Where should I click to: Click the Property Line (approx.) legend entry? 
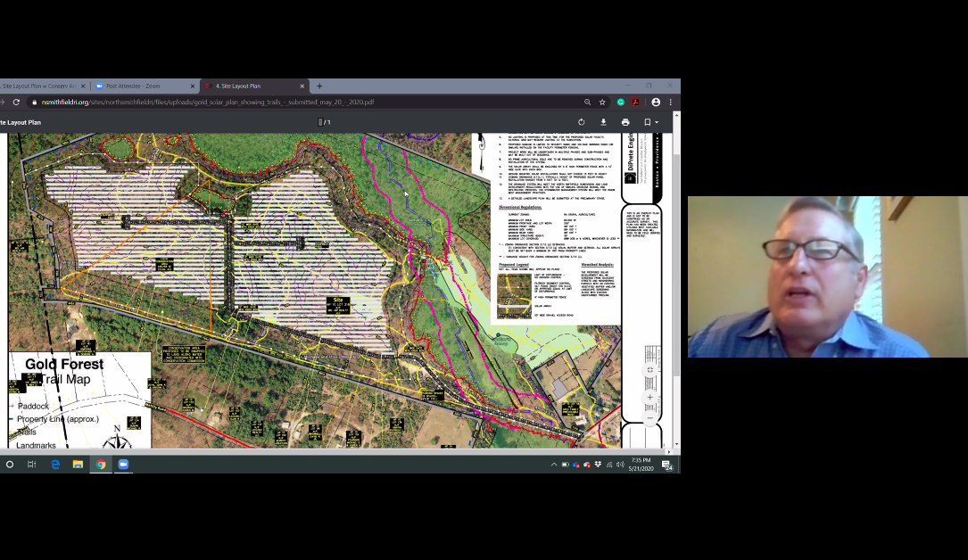(58, 419)
